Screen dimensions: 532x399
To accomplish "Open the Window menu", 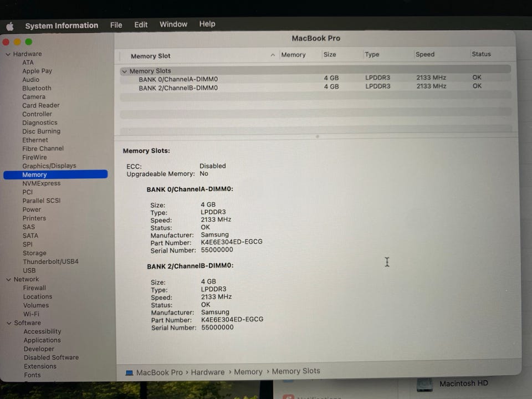I will coord(173,24).
